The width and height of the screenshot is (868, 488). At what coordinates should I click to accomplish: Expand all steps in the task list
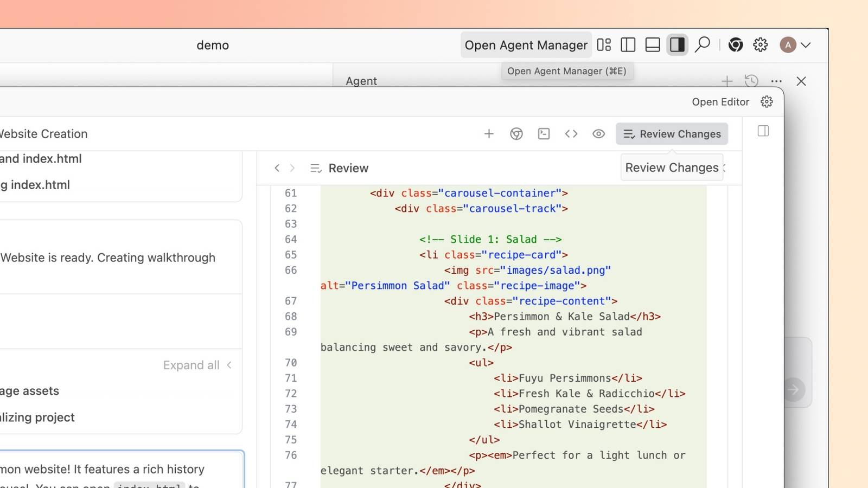(191, 365)
